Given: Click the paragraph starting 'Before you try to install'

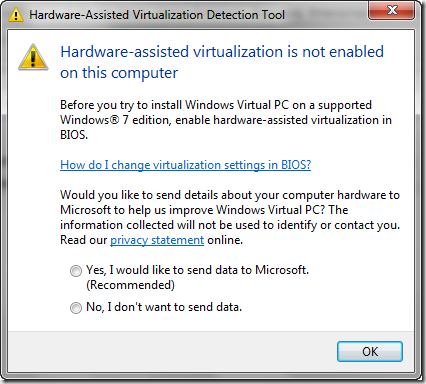Looking at the screenshot, I should 226,120.
